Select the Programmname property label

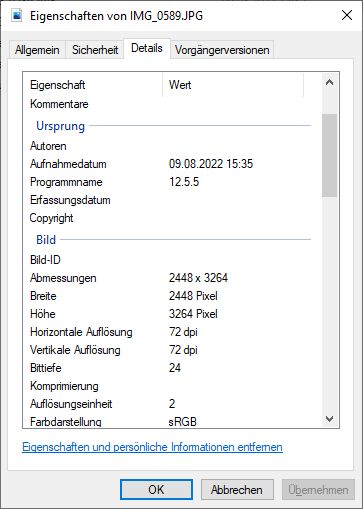tap(66, 182)
